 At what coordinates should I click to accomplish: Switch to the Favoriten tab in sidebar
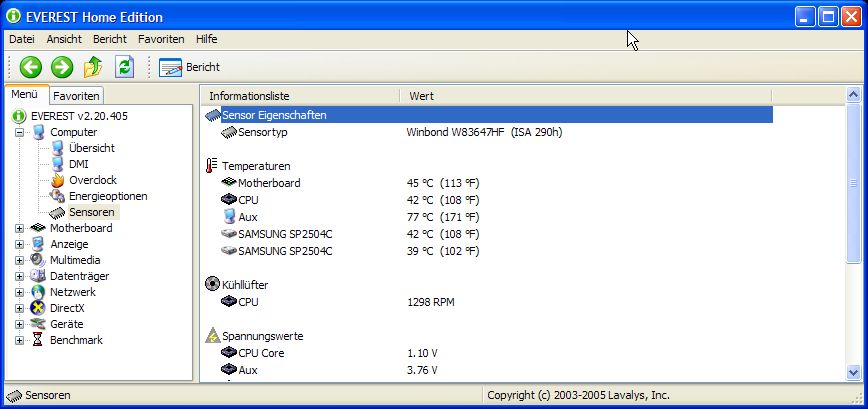pos(76,96)
